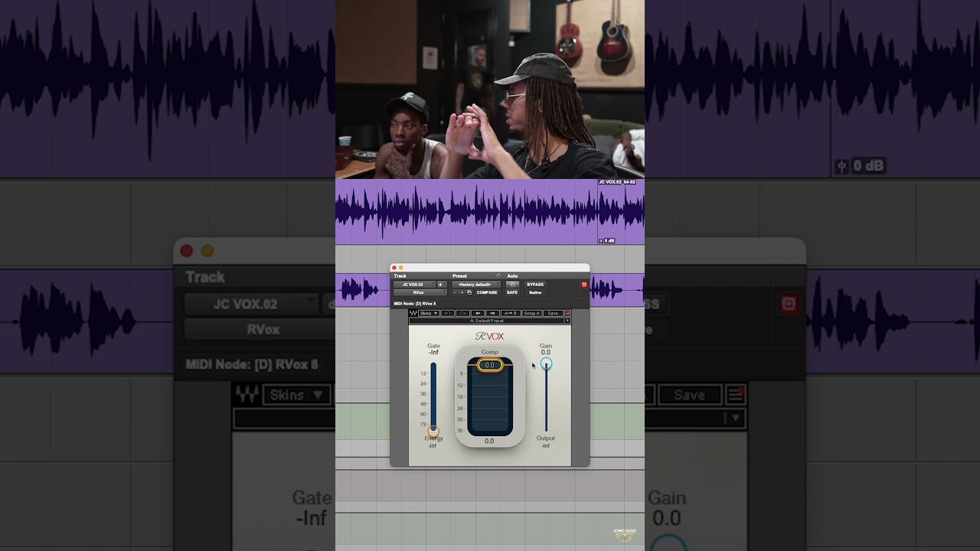The width and height of the screenshot is (980, 551).
Task: Click the red target button in plugin header
Action: pos(584,285)
